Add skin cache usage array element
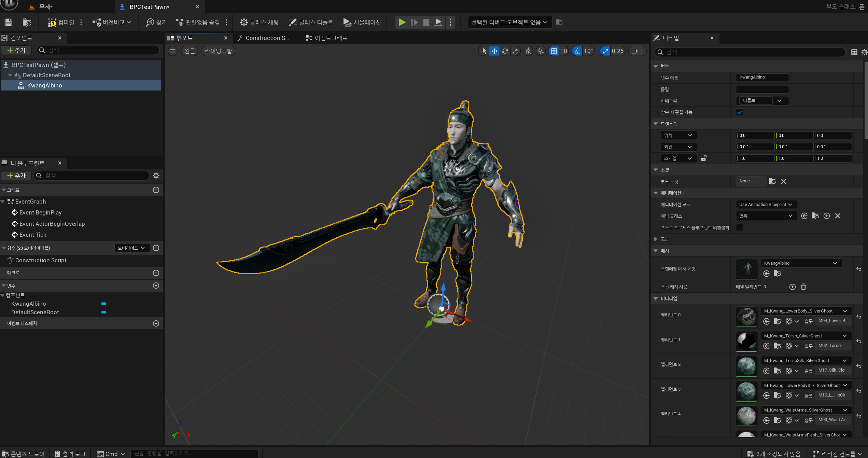 tap(793, 287)
